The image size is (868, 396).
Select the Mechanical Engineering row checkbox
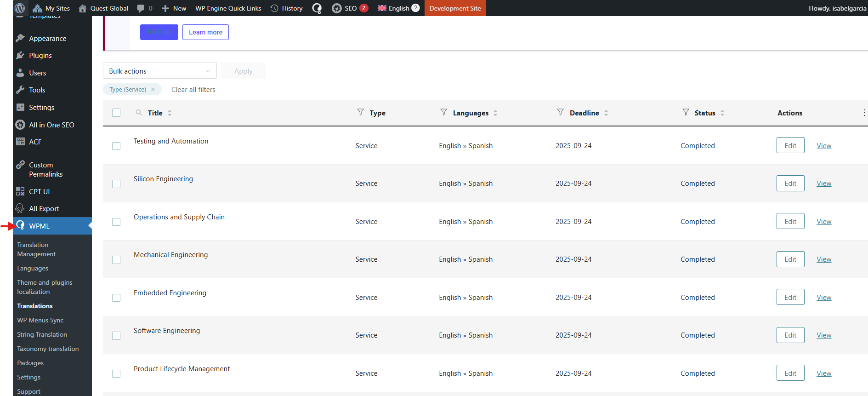[x=116, y=260]
